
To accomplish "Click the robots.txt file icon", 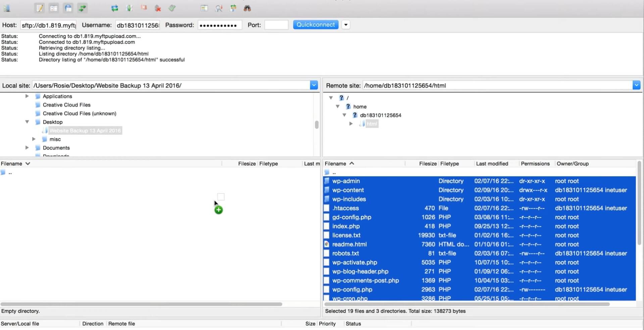I will click(327, 253).
